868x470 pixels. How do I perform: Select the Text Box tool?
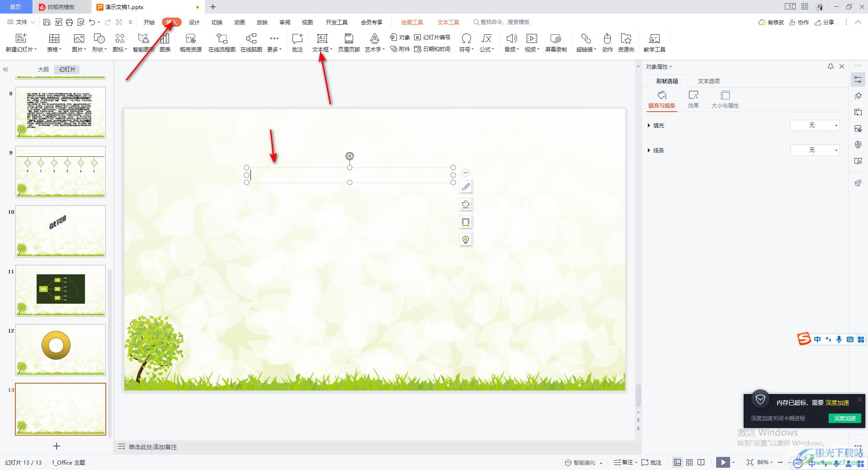click(x=322, y=43)
